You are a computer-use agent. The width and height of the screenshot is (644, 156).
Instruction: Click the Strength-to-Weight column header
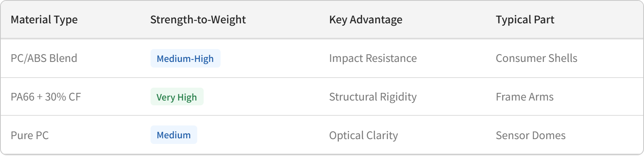198,20
